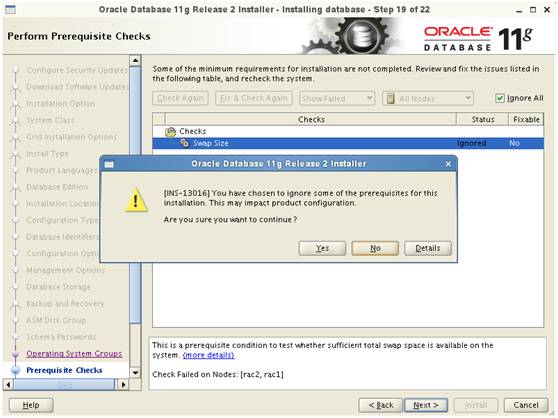This screenshot has height=418, width=558.
Task: Click the Operating System Groups step bullet
Action: 15,354
